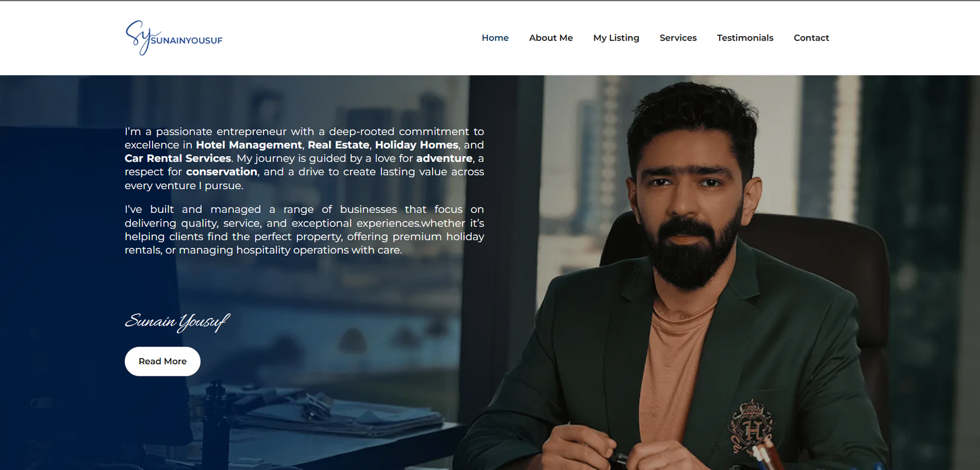Click the paragraph starting "I've built and managed"
The image size is (980, 470).
[304, 229]
